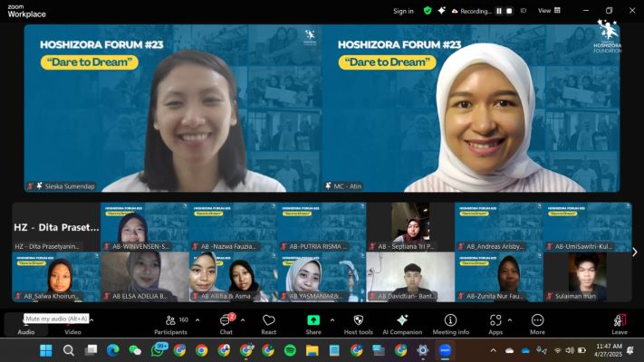Click the Sign in link
The image size is (644, 362).
pyautogui.click(x=403, y=11)
